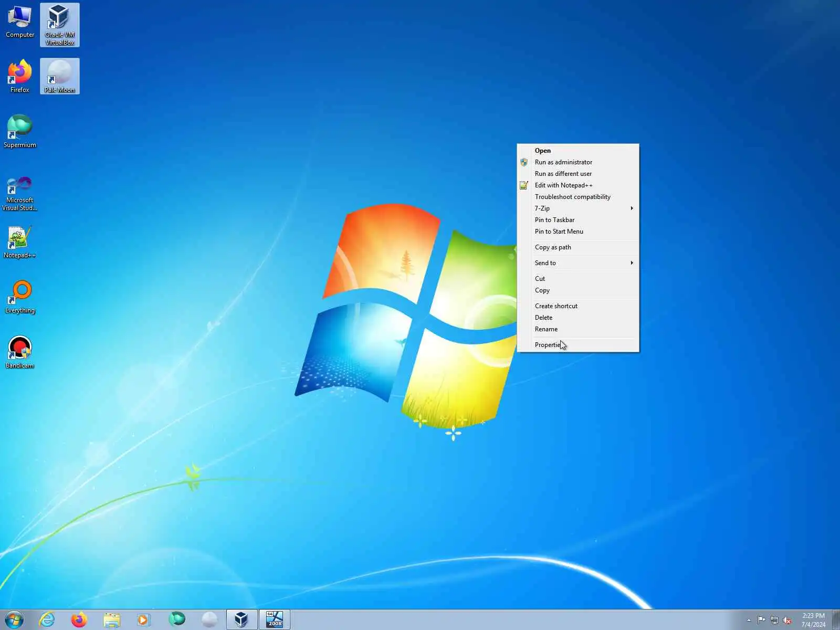Launch Internet Explorer from the taskbar
The image size is (840, 630).
click(x=47, y=619)
